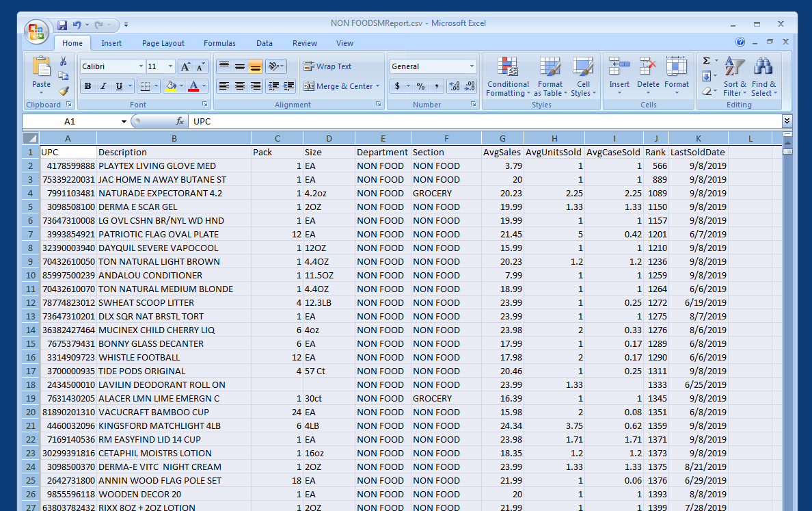Toggle Bottom Align
Image resolution: width=812 pixels, height=511 pixels.
pos(256,66)
